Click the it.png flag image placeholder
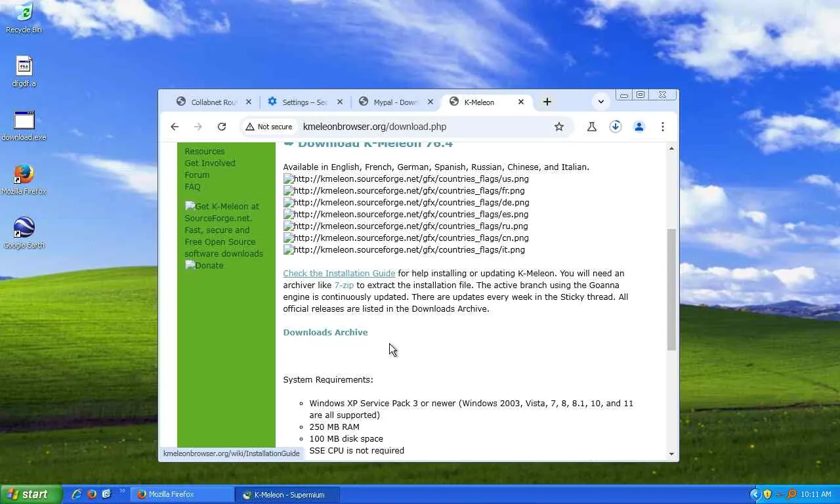Image resolution: width=840 pixels, height=504 pixels. pyautogui.click(x=404, y=250)
